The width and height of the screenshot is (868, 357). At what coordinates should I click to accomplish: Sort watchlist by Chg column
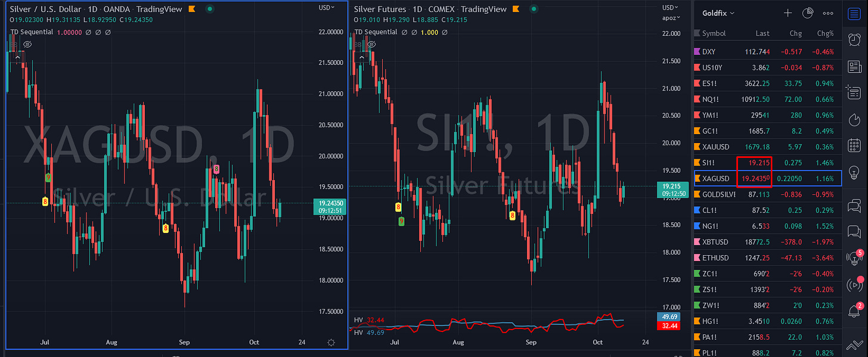(796, 33)
